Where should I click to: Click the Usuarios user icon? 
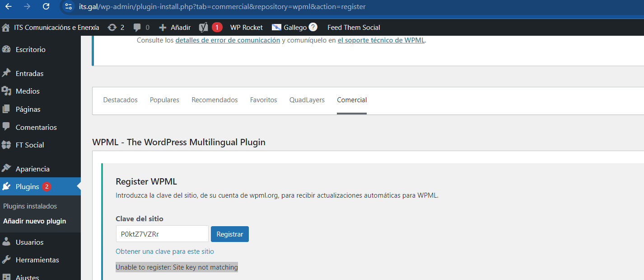(x=6, y=242)
